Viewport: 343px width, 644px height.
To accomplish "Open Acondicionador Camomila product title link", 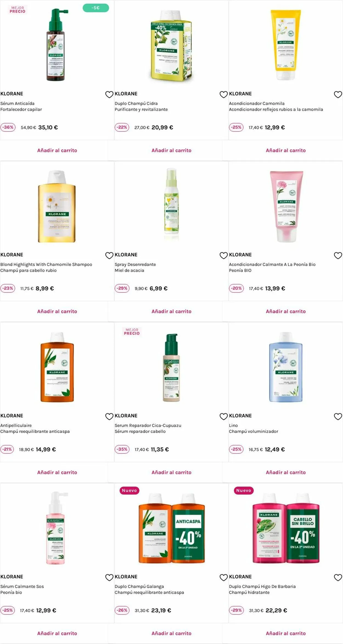I will click(257, 103).
